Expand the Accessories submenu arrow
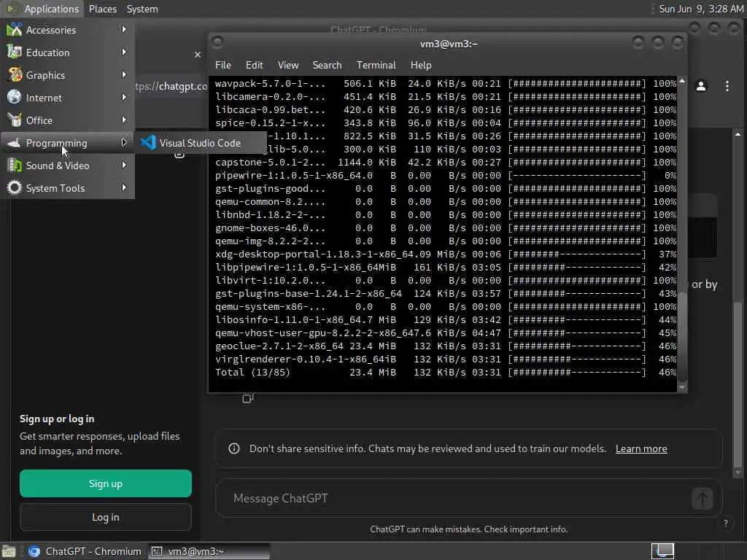 (124, 29)
